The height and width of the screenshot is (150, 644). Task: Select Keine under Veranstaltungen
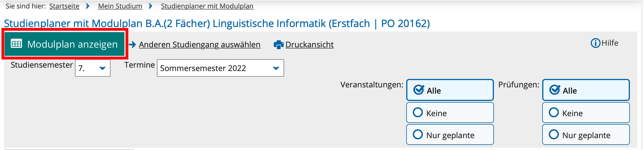click(x=450, y=112)
